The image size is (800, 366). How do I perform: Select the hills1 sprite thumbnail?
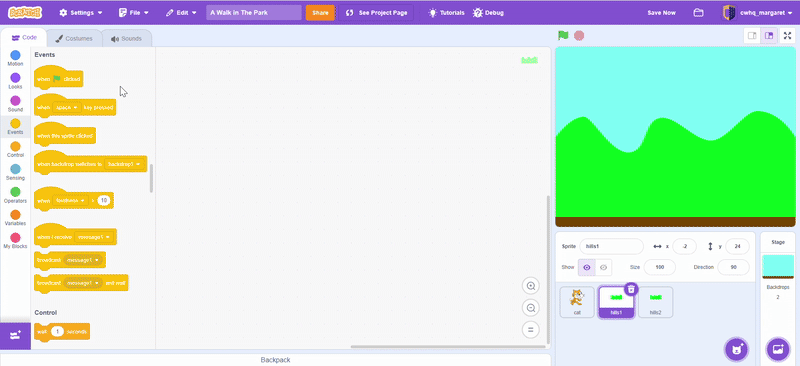616,302
